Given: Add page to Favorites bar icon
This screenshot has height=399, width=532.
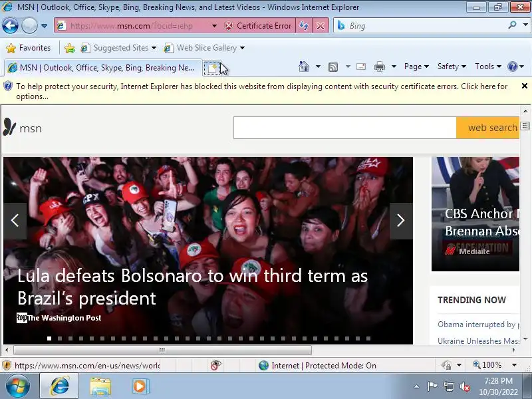Looking at the screenshot, I should tap(70, 48).
